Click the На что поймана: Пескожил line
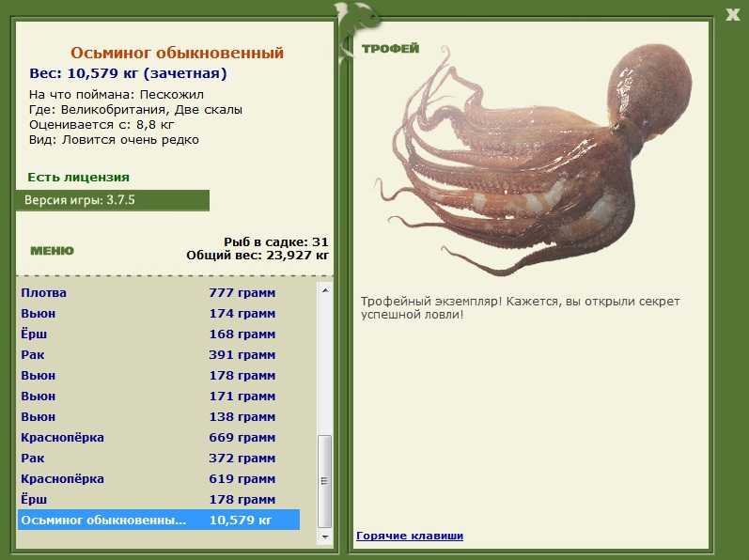Image resolution: width=749 pixels, height=560 pixels. pyautogui.click(x=117, y=95)
